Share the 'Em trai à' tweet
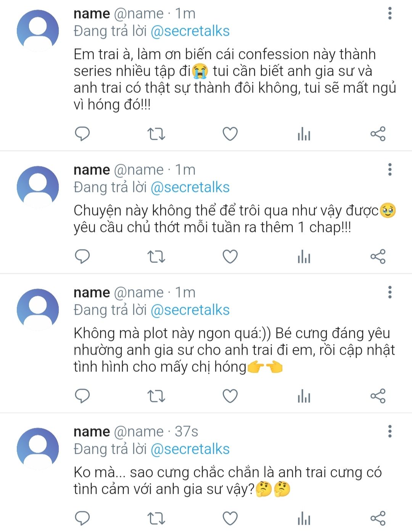Screen dimensions: 412x532 click(378, 134)
